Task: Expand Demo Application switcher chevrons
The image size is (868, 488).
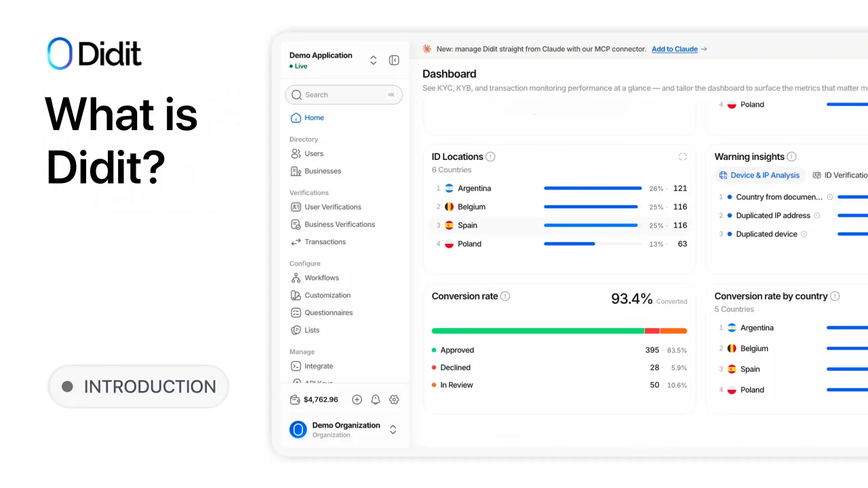Action: [x=373, y=60]
